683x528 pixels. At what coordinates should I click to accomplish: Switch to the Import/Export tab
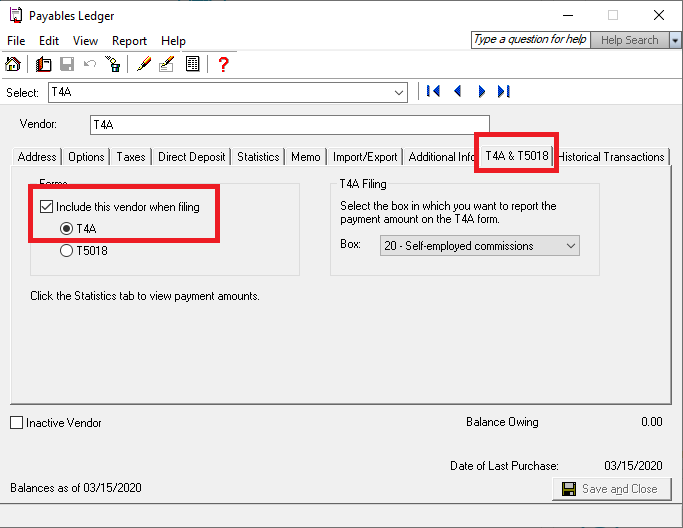tap(365, 157)
